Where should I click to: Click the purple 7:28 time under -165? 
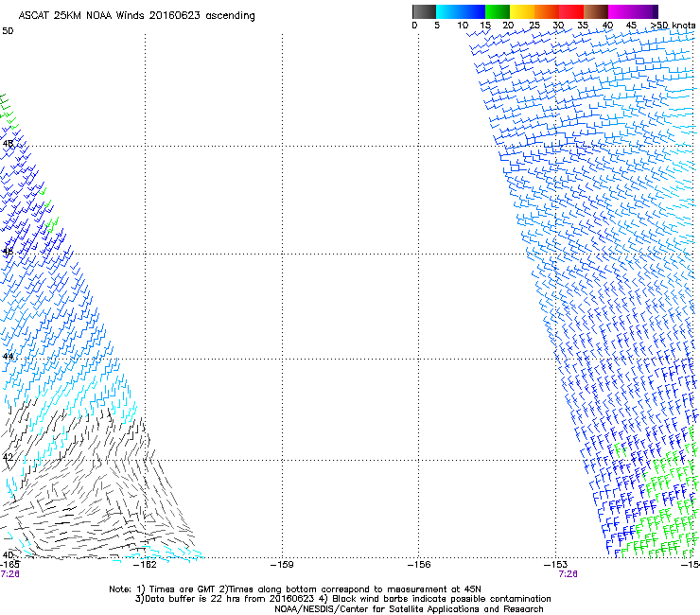[9, 573]
